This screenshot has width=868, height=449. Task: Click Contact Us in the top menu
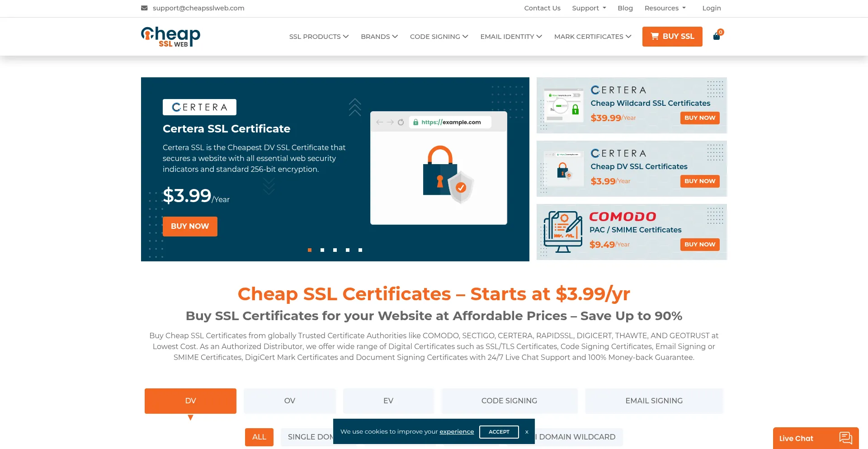tap(542, 8)
